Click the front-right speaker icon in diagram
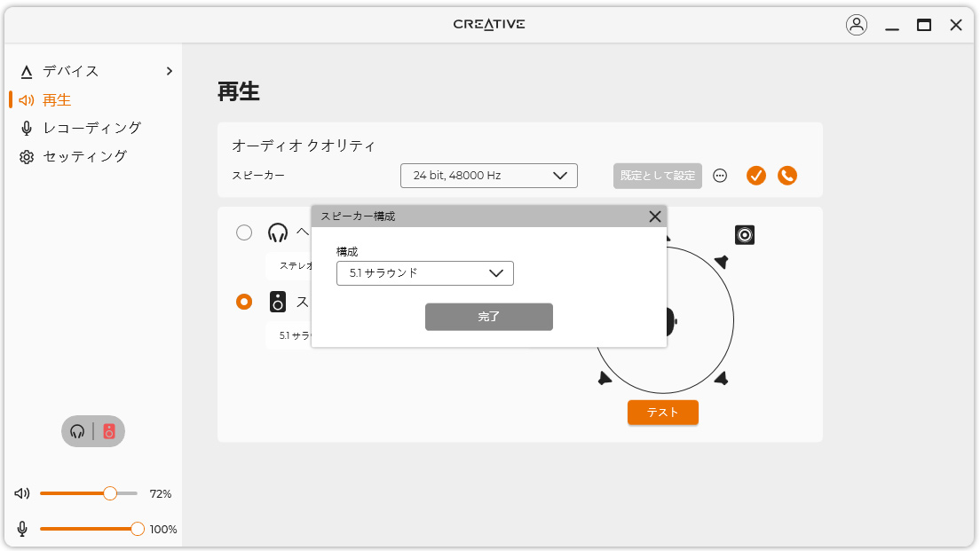This screenshot has width=980, height=551. tap(723, 262)
